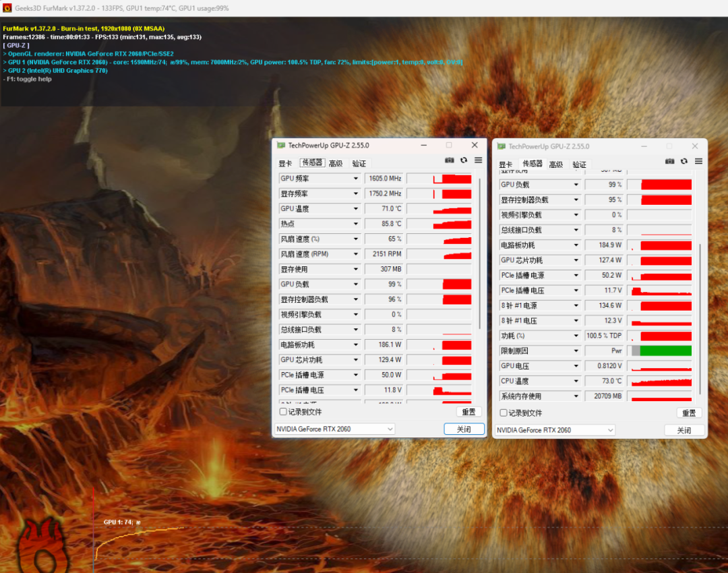The image size is (728, 573).
Task: Open 热点 sensor dropdown in left window
Action: (355, 224)
